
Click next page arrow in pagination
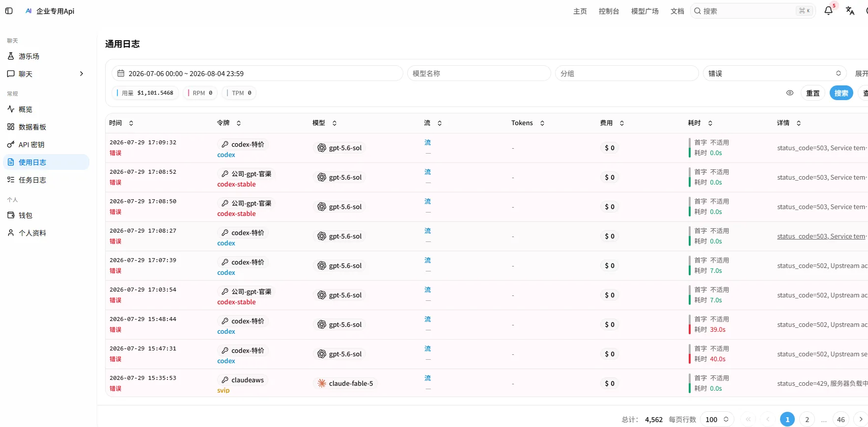(x=861, y=420)
